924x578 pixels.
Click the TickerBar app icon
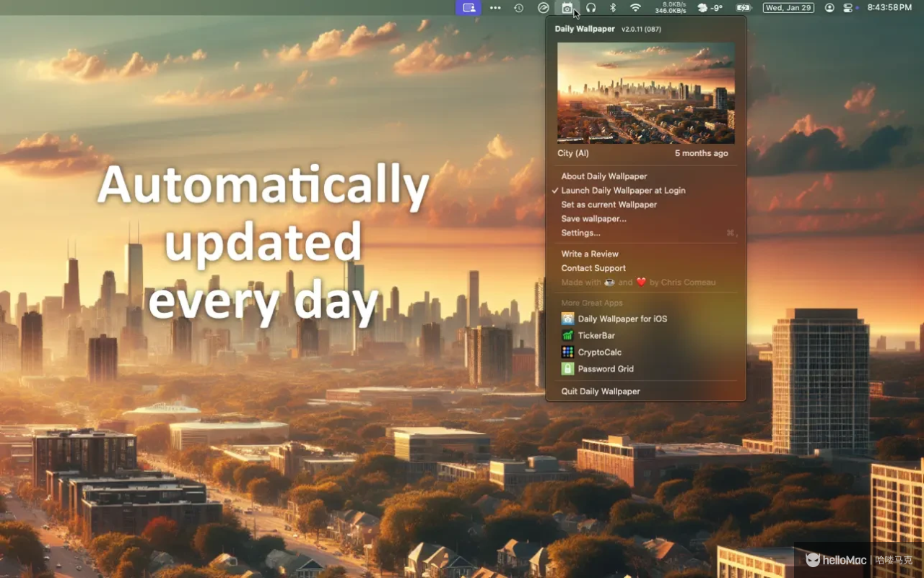[567, 335]
